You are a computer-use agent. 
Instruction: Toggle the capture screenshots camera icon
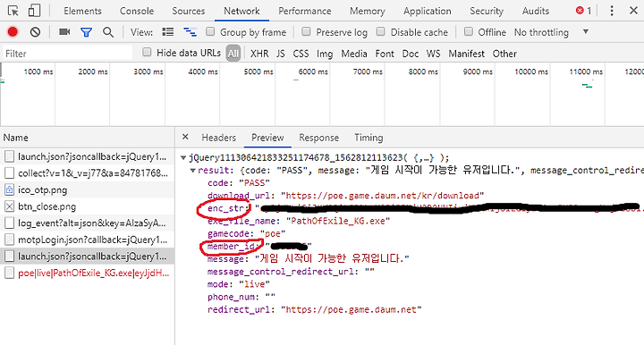[x=64, y=32]
